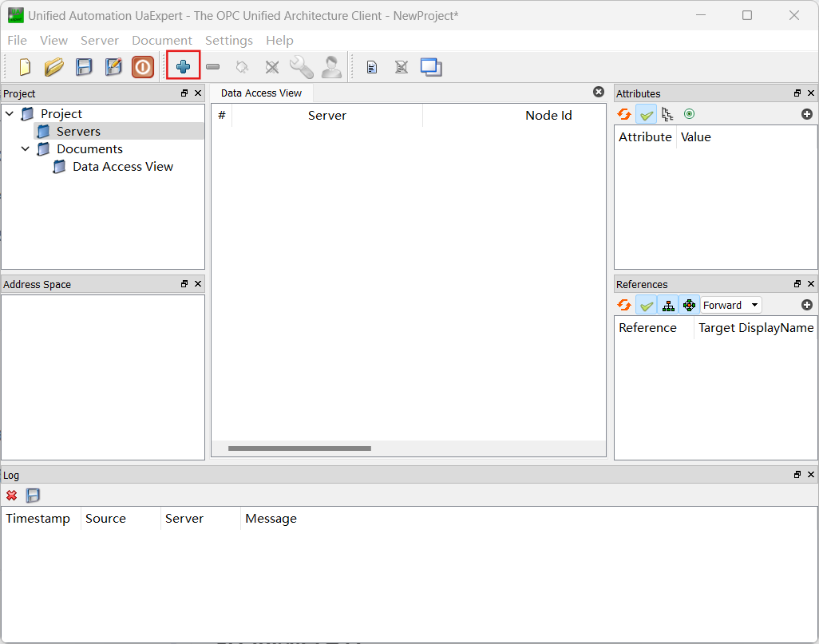Open the Server menu
819x644 pixels.
(x=99, y=40)
